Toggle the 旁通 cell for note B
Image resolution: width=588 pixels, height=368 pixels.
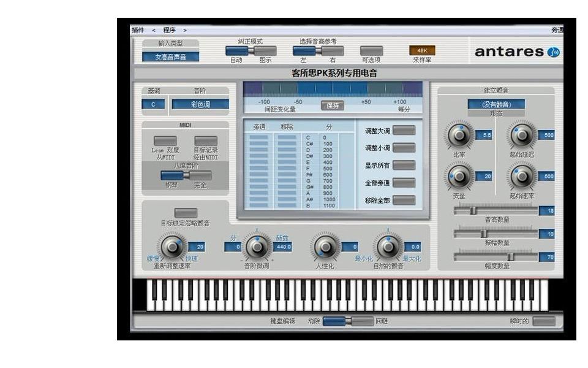[x=258, y=205]
